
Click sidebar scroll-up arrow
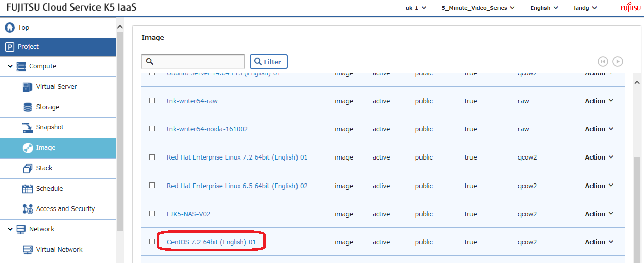click(120, 27)
